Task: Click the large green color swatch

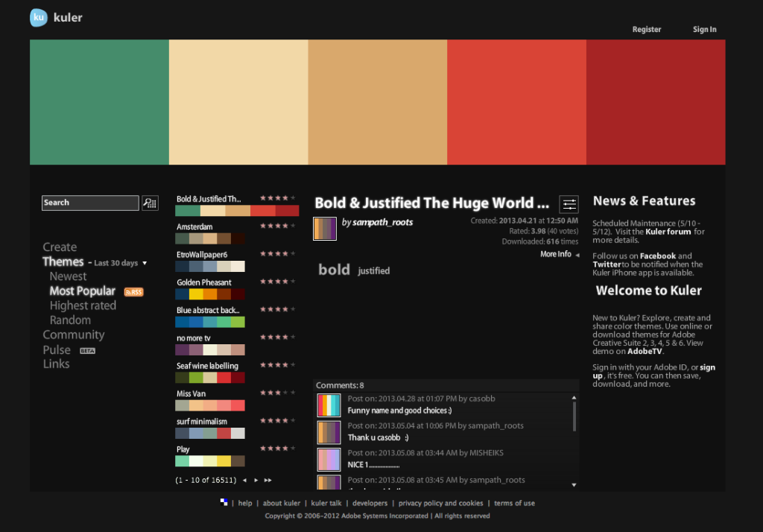Action: [99, 102]
